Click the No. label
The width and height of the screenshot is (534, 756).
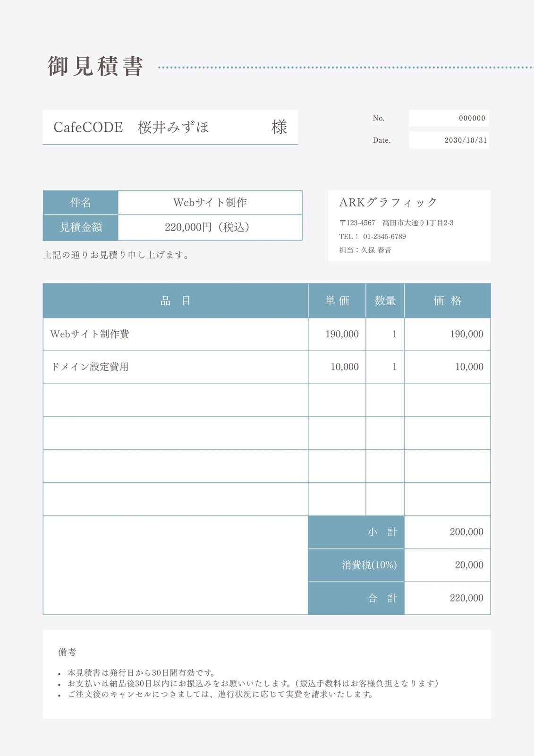(x=379, y=118)
